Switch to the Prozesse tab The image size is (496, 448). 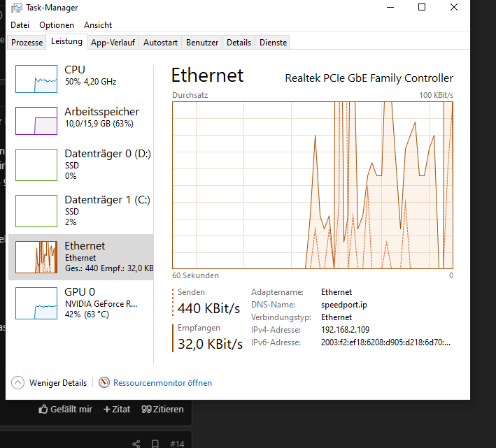(27, 43)
